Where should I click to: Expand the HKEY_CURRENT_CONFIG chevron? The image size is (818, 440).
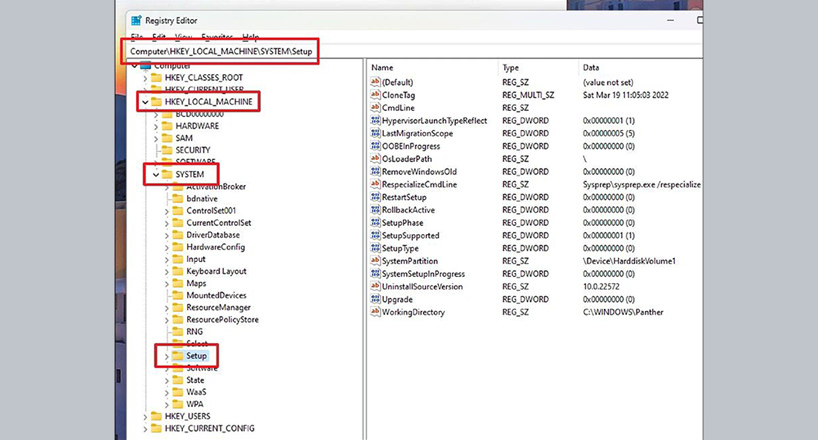[145, 429]
